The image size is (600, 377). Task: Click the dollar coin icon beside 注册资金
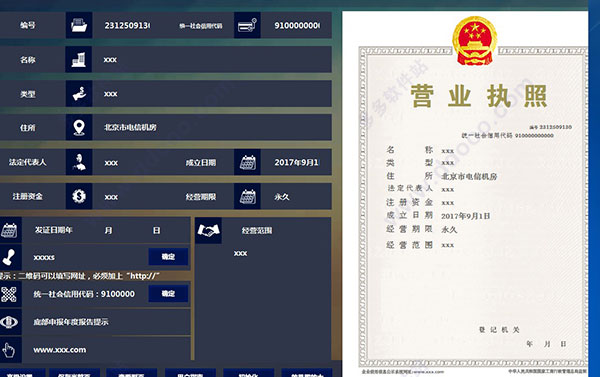(79, 196)
